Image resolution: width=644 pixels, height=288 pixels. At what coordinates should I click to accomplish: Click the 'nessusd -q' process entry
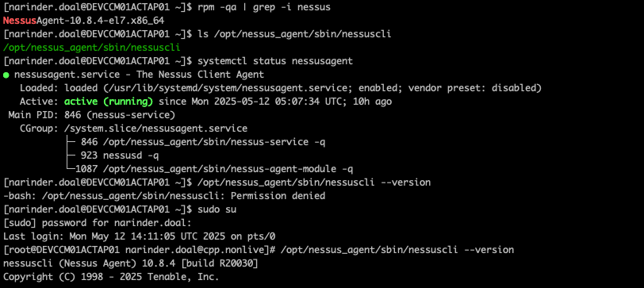click(x=131, y=156)
